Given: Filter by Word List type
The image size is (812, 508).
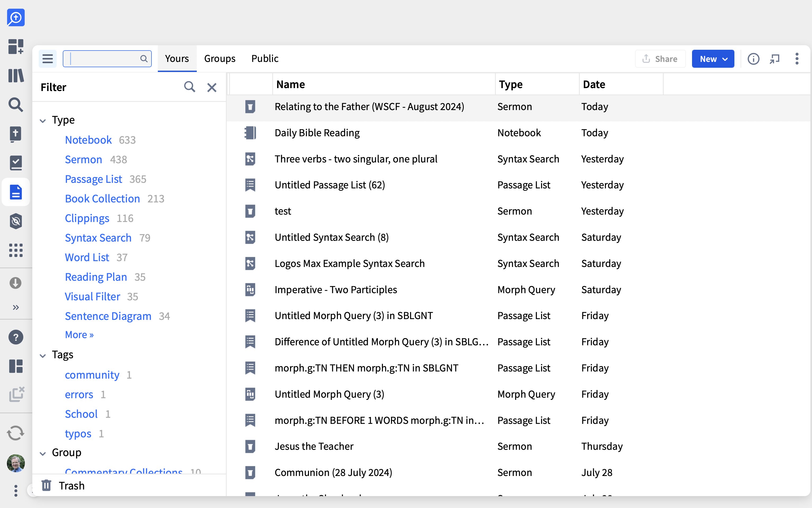Looking at the screenshot, I should point(87,257).
